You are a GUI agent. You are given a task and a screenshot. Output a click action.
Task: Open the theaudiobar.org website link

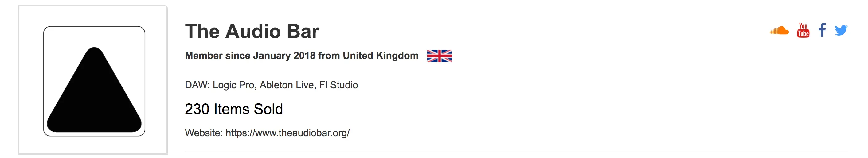tap(287, 133)
